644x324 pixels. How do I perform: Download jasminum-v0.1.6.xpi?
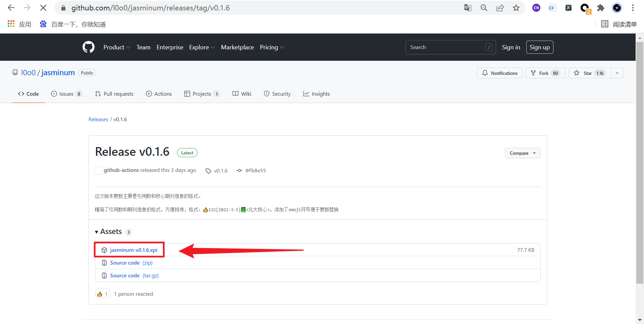pyautogui.click(x=133, y=250)
